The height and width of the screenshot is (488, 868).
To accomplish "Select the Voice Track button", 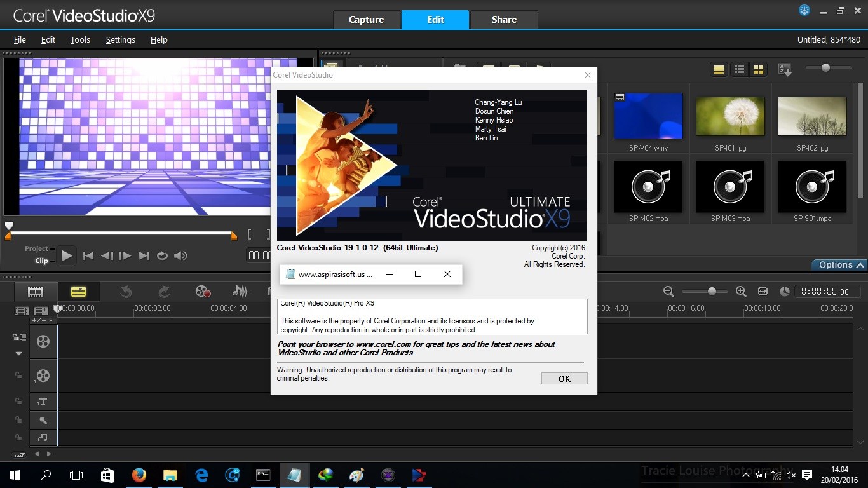I will (x=43, y=420).
